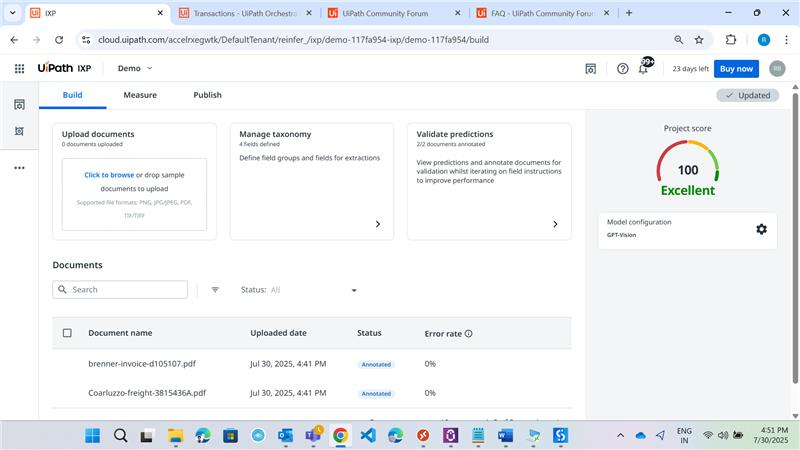Click the Error rate info icon

468,333
